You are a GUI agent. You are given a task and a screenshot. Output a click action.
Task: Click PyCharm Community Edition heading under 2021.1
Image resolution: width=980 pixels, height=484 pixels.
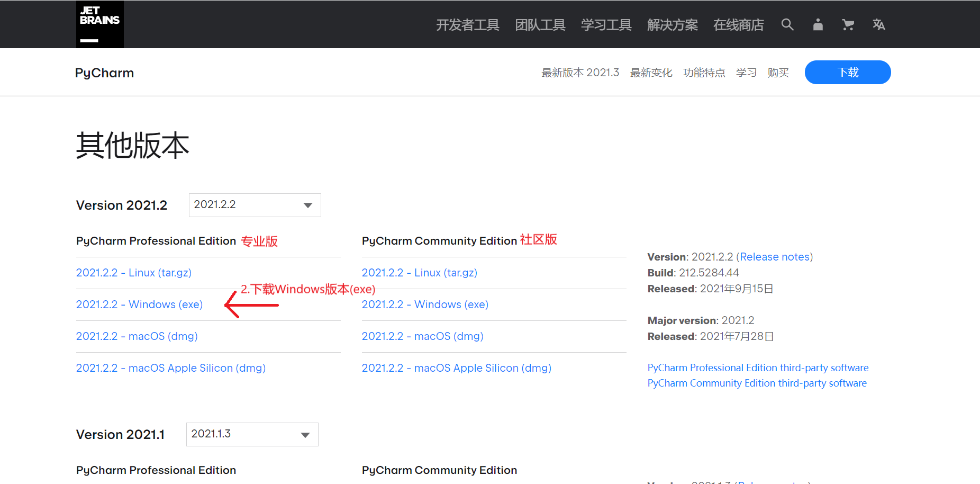click(440, 470)
